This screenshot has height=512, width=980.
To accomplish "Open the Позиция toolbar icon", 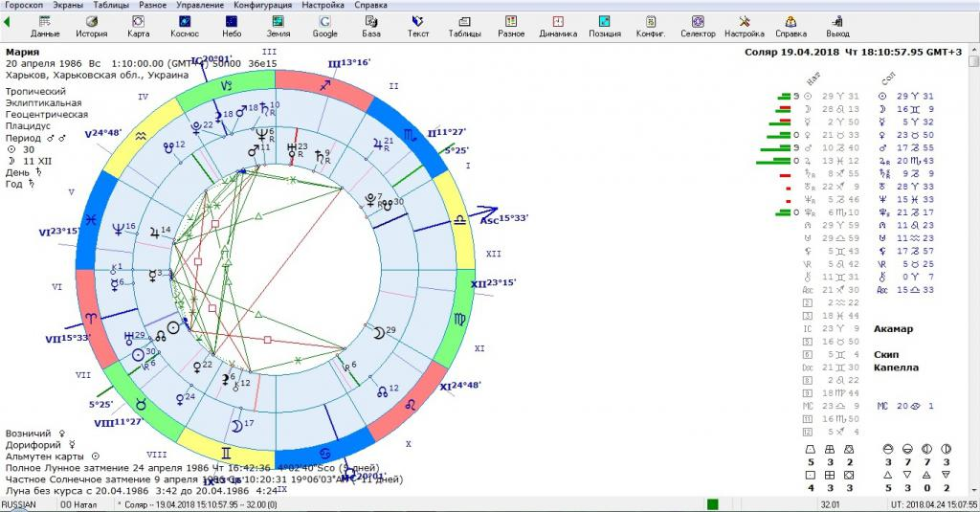I will (x=605, y=26).
